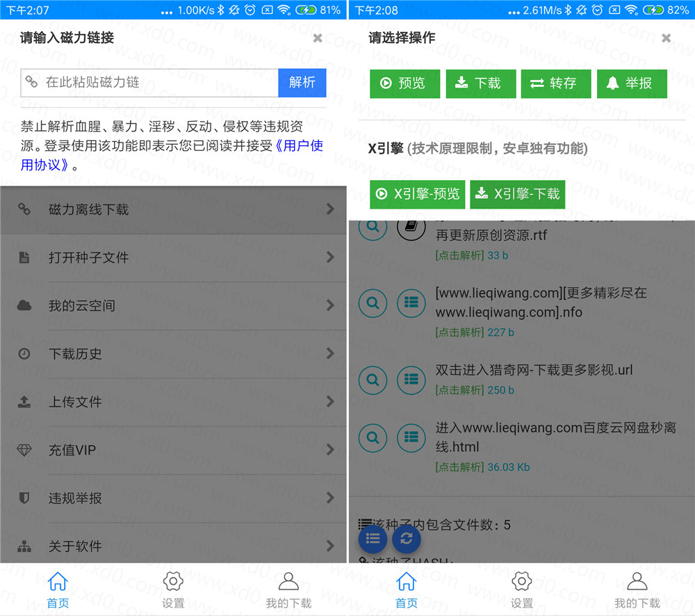Close the 请选择操作 dialog
Viewport: 695px width, 616px height.
[666, 38]
